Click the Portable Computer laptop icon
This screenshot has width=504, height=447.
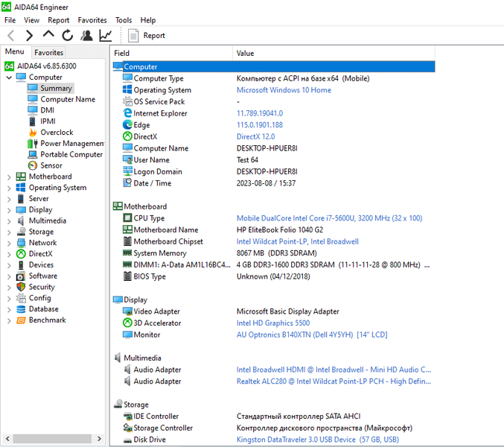(x=33, y=154)
